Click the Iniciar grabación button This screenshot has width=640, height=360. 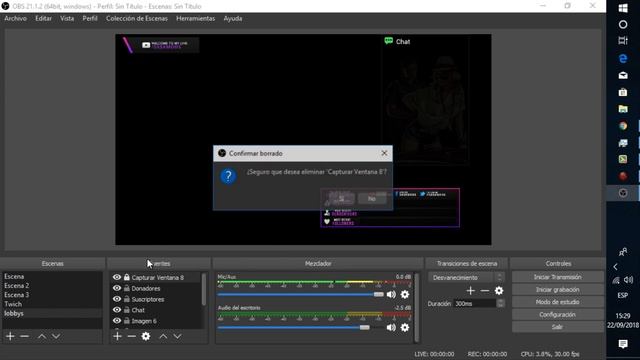[558, 290]
